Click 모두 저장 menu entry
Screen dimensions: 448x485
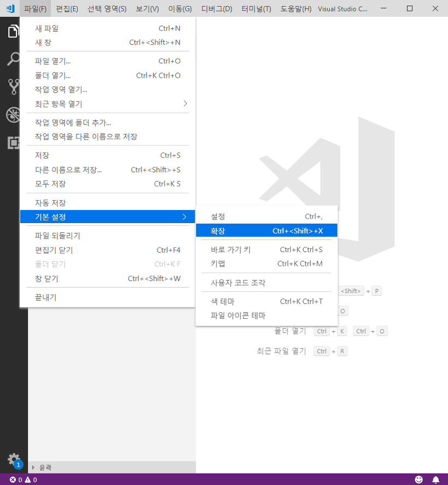coord(108,184)
